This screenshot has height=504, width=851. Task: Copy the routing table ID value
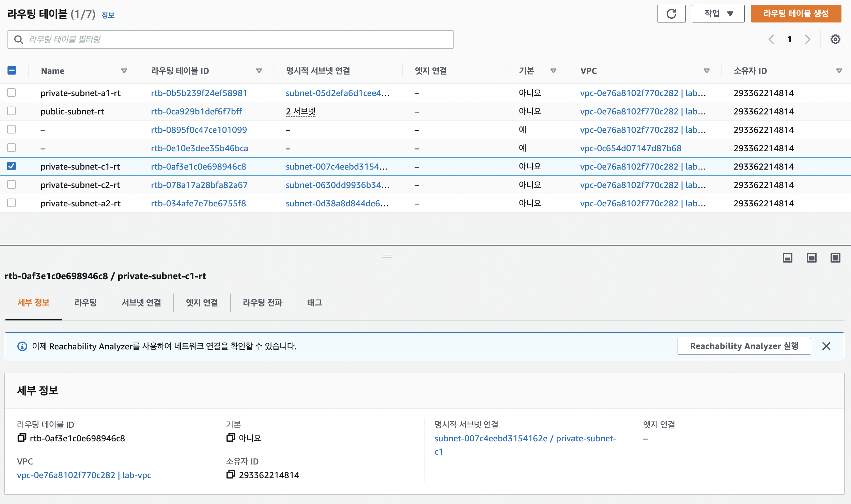point(22,438)
